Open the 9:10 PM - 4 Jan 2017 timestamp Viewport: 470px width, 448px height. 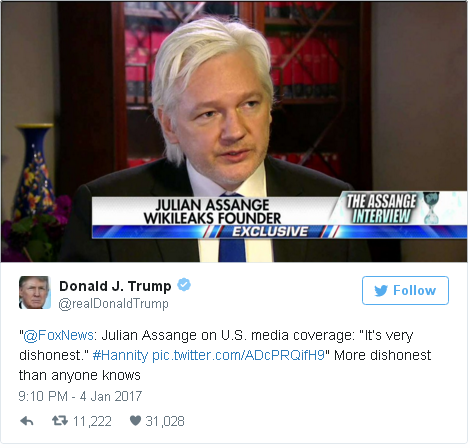click(x=80, y=396)
